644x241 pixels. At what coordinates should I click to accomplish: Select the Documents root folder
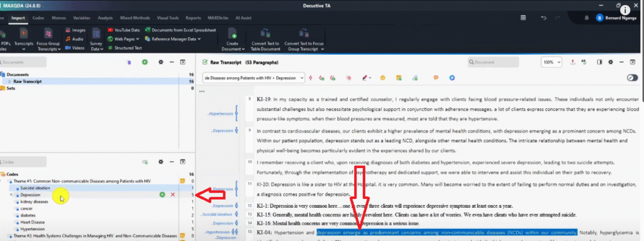(x=17, y=74)
